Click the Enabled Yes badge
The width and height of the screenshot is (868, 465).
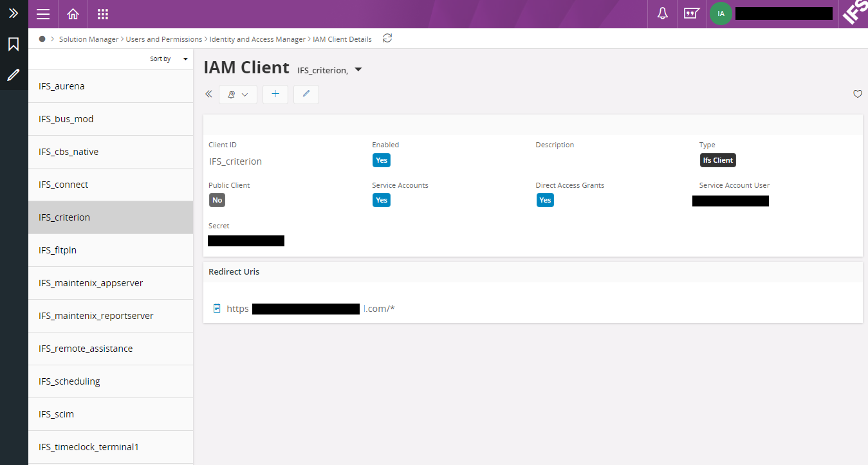coord(382,160)
